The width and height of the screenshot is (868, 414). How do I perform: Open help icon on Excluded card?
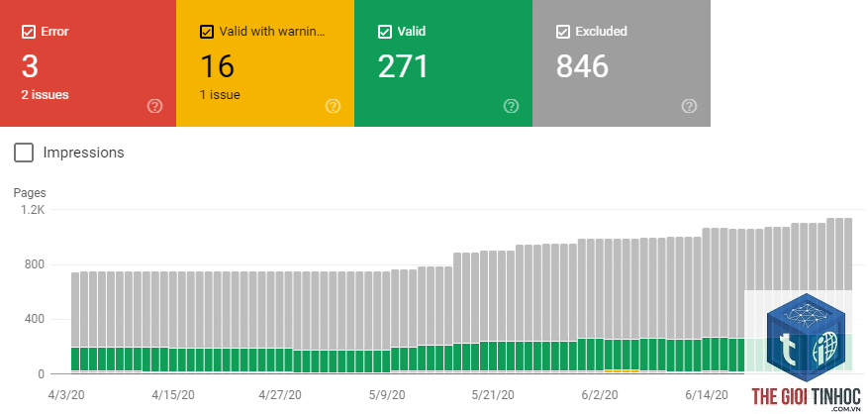pyautogui.click(x=689, y=106)
